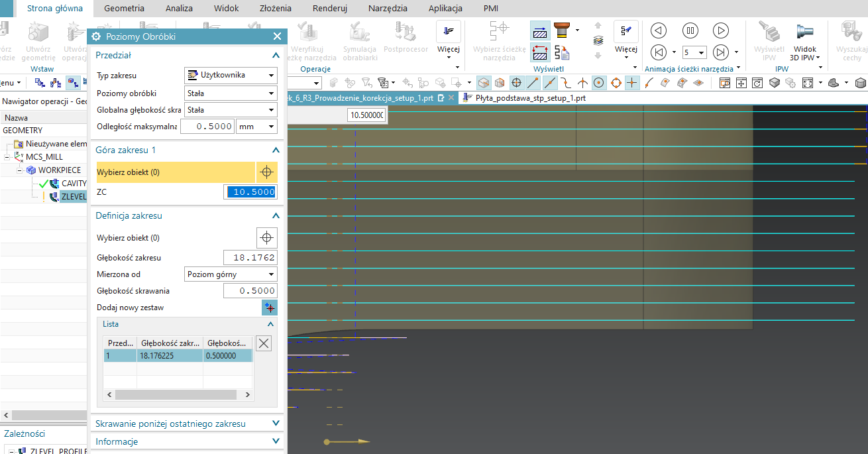
Task: Open the Typ zakresu dropdown
Action: [231, 76]
